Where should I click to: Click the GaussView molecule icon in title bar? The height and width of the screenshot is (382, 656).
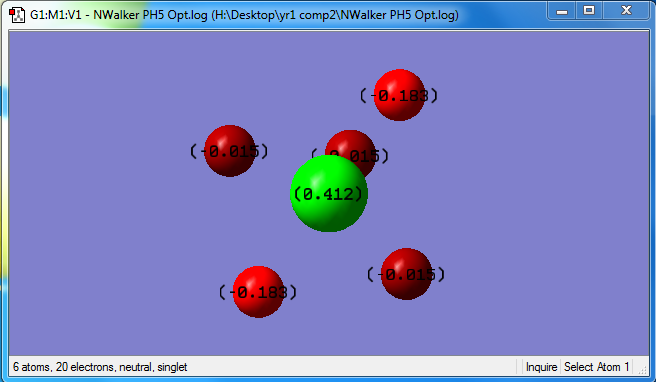pyautogui.click(x=17, y=14)
